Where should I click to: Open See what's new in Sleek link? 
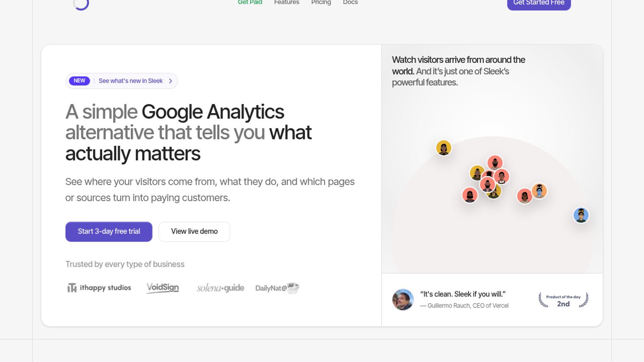[x=130, y=81]
